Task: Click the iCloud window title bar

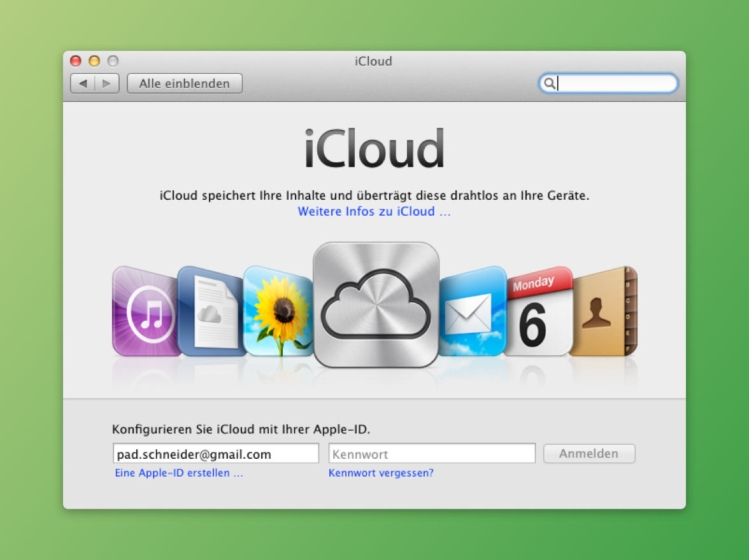Action: (x=373, y=61)
